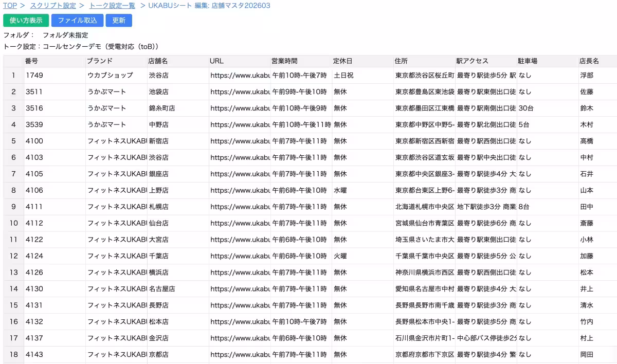Select row number 1 header
617x364 pixels.
[x=14, y=76]
